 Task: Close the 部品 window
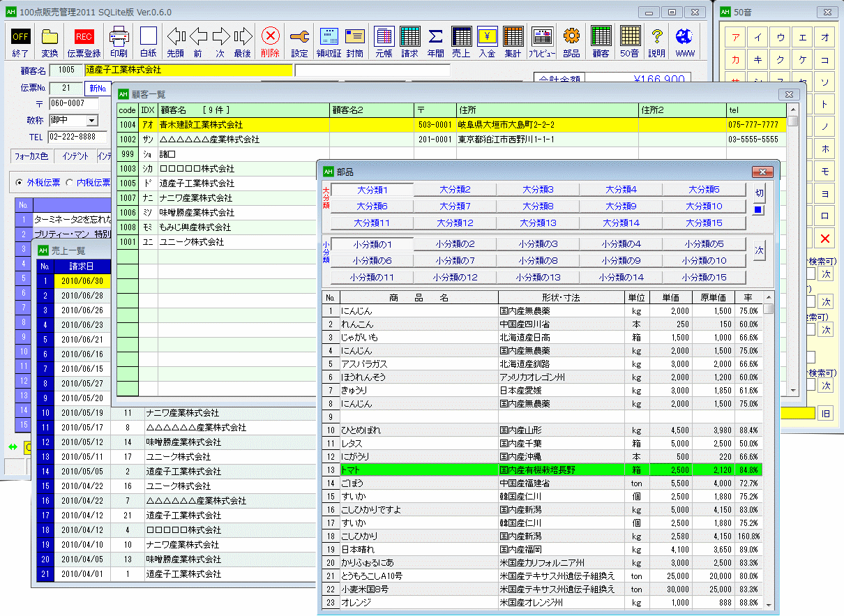click(762, 172)
